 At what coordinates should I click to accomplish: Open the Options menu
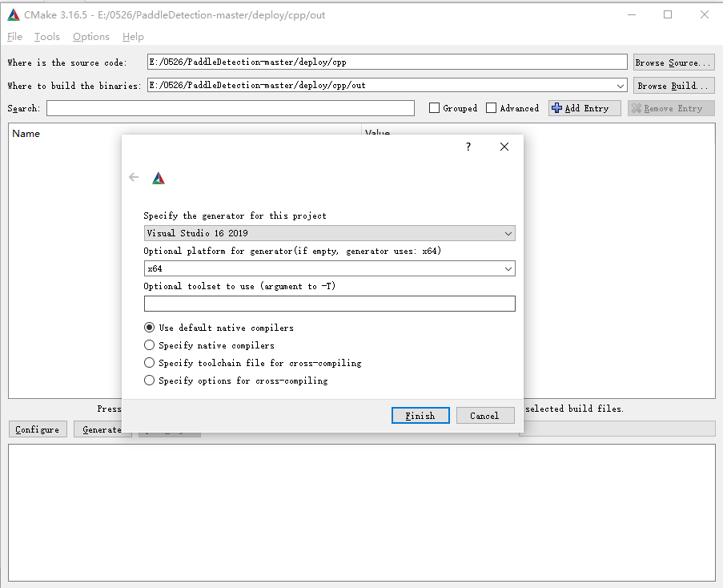point(91,37)
